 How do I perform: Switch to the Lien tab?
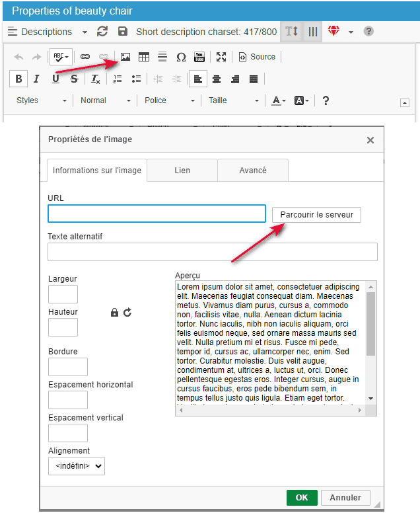coord(182,171)
